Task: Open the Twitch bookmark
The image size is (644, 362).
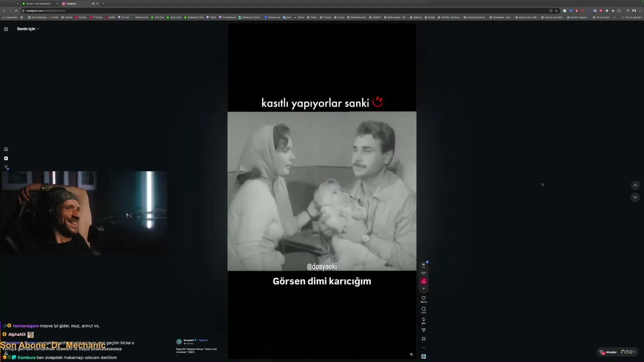Action: tap(211, 17)
